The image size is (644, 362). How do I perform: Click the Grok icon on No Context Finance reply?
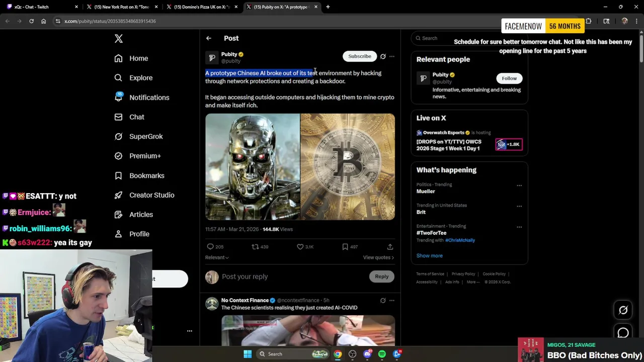(383, 301)
